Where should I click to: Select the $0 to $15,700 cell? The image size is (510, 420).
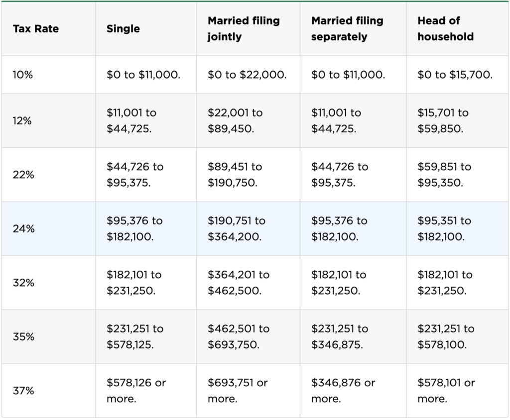click(455, 75)
